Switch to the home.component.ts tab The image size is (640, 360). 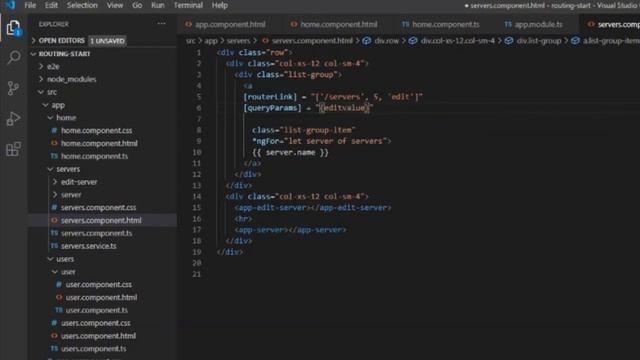pos(446,24)
